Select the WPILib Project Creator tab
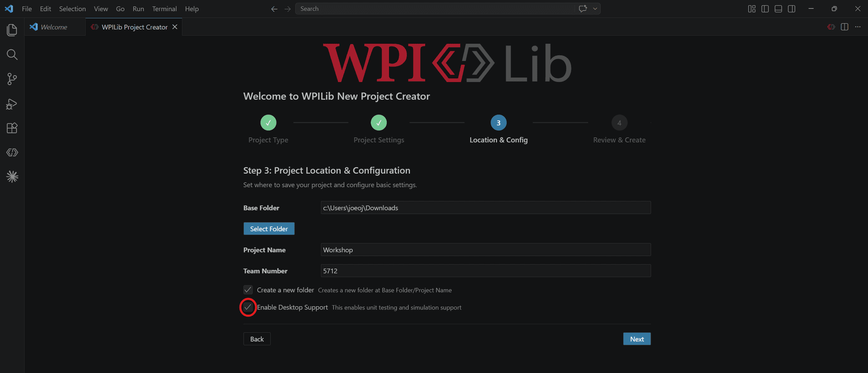Image resolution: width=868 pixels, height=373 pixels. coord(134,27)
